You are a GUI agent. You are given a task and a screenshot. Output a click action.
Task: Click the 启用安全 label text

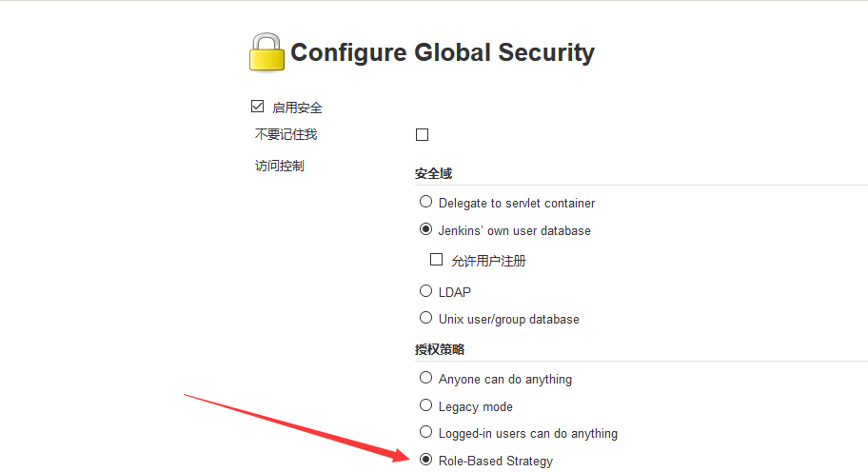click(297, 108)
